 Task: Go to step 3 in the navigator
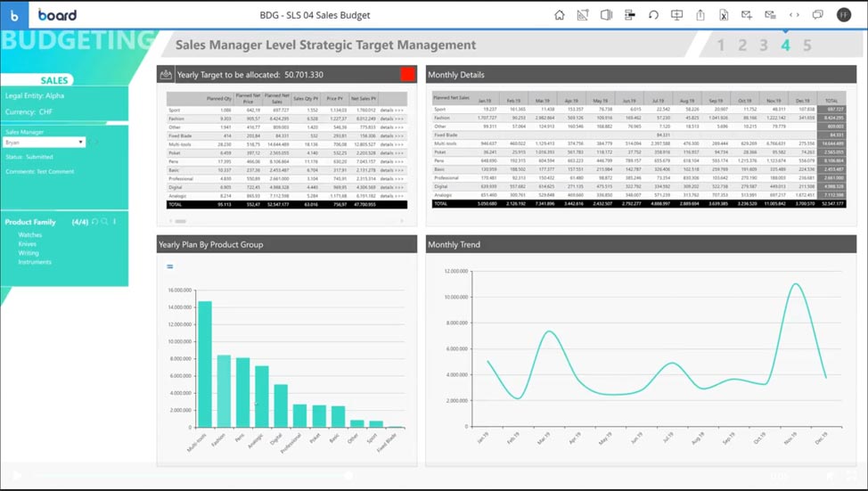click(x=764, y=45)
